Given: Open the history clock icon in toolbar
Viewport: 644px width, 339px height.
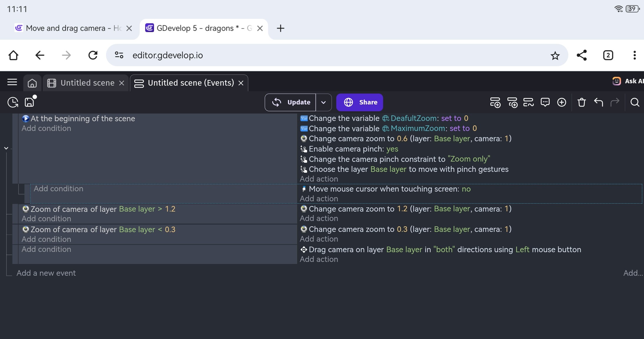Looking at the screenshot, I should click(13, 102).
